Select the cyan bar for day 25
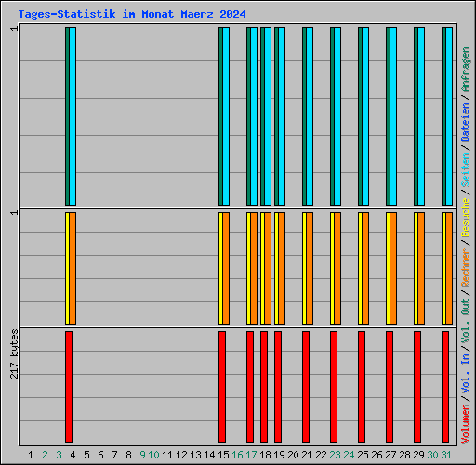 pyautogui.click(x=365, y=116)
